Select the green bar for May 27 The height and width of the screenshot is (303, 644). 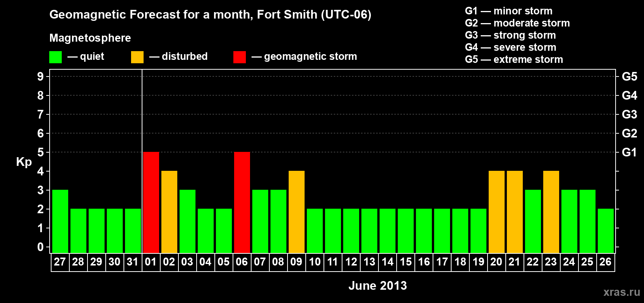pos(60,221)
